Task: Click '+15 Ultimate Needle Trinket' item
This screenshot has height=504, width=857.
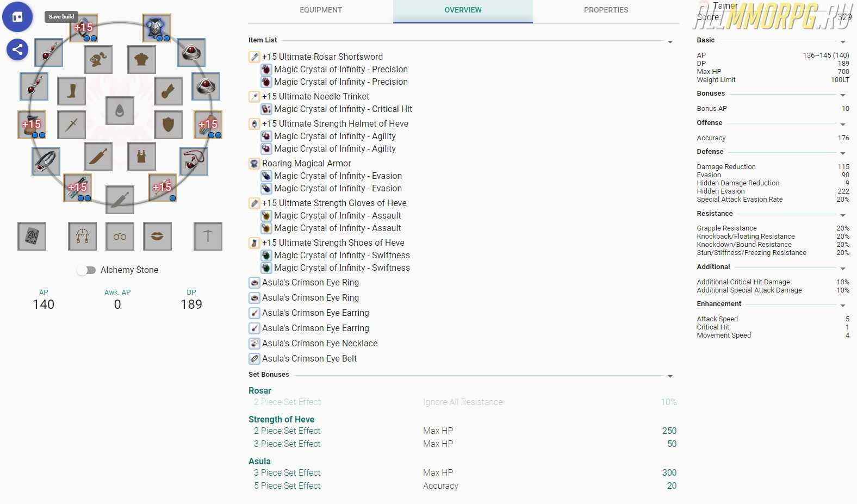Action: pyautogui.click(x=315, y=96)
